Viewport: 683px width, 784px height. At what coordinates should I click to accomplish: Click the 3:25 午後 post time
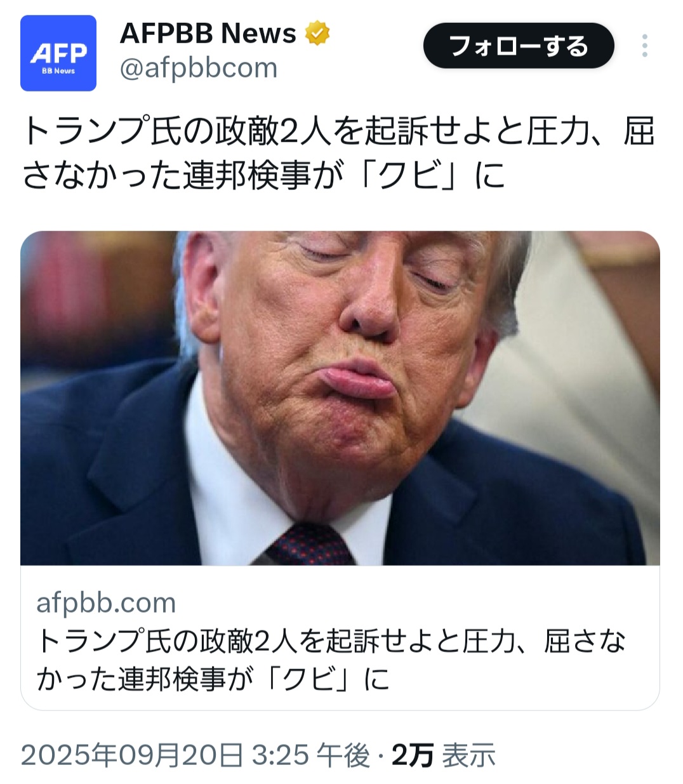(311, 755)
